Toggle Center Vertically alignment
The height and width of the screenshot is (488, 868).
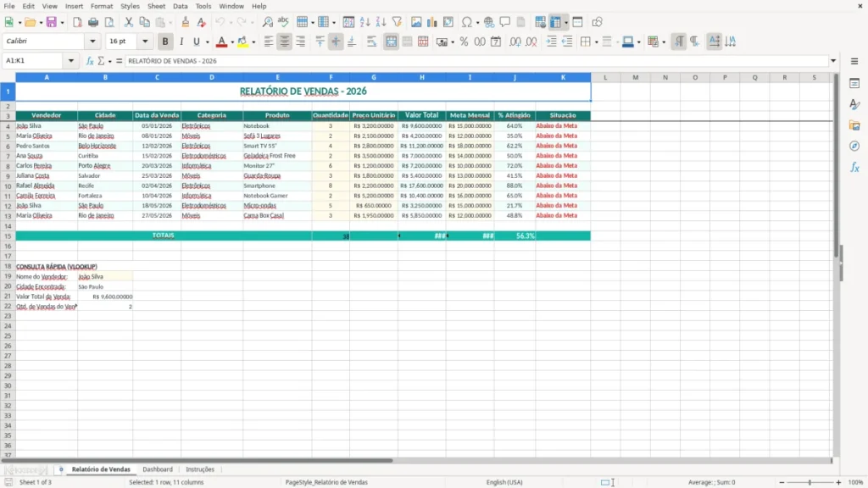pyautogui.click(x=336, y=42)
